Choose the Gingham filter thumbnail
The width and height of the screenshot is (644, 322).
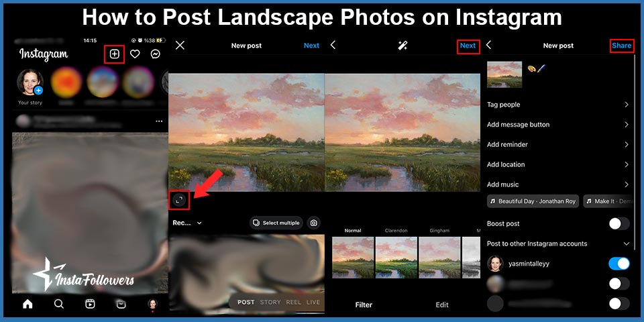(x=439, y=258)
